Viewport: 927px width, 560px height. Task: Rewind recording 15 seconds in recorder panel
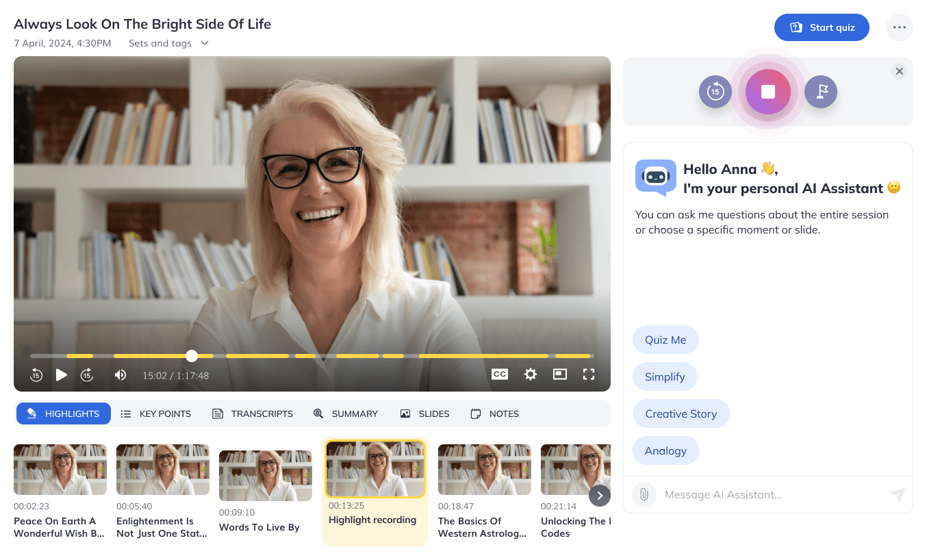[x=715, y=92]
